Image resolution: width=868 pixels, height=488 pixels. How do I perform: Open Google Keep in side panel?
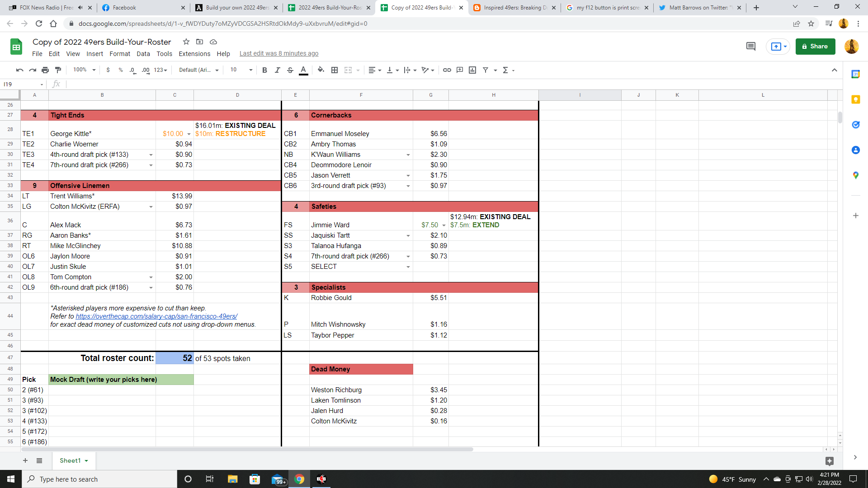click(855, 99)
